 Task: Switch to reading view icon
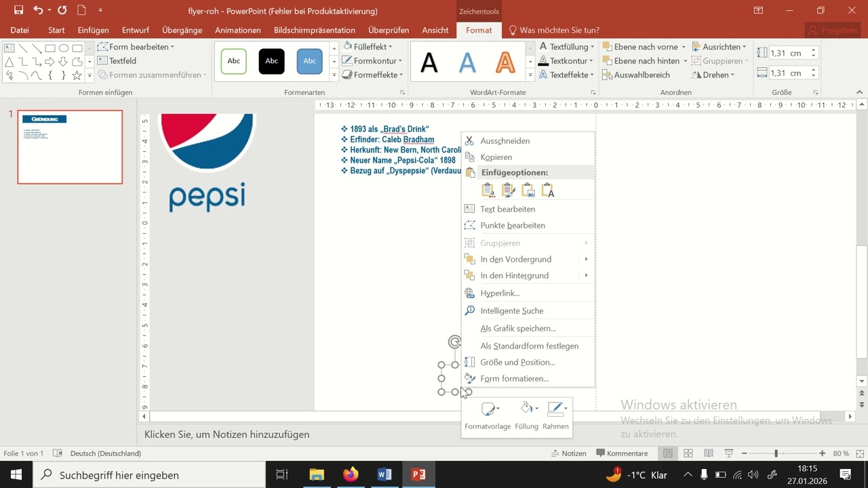[x=709, y=453]
